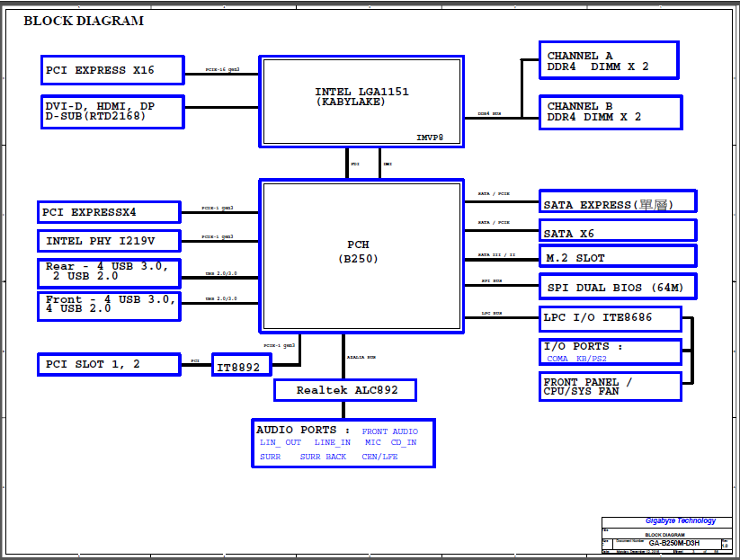This screenshot has height=560, width=740.
Task: Select the 'M.2 SLOT' block
Action: click(x=618, y=256)
